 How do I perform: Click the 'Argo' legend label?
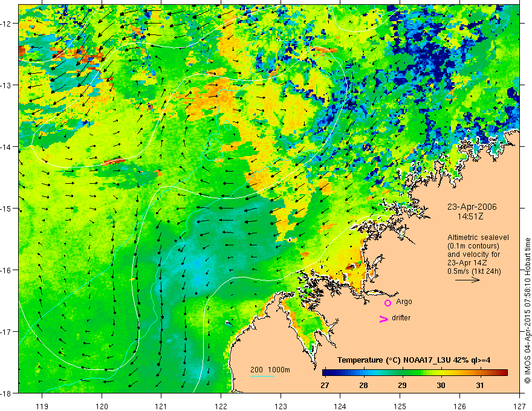[404, 302]
